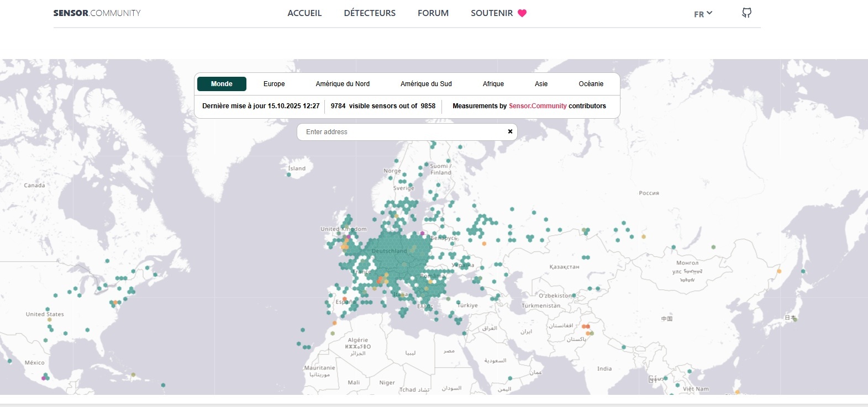The image size is (868, 407).
Task: Zoom map to Afrique
Action: coord(493,84)
